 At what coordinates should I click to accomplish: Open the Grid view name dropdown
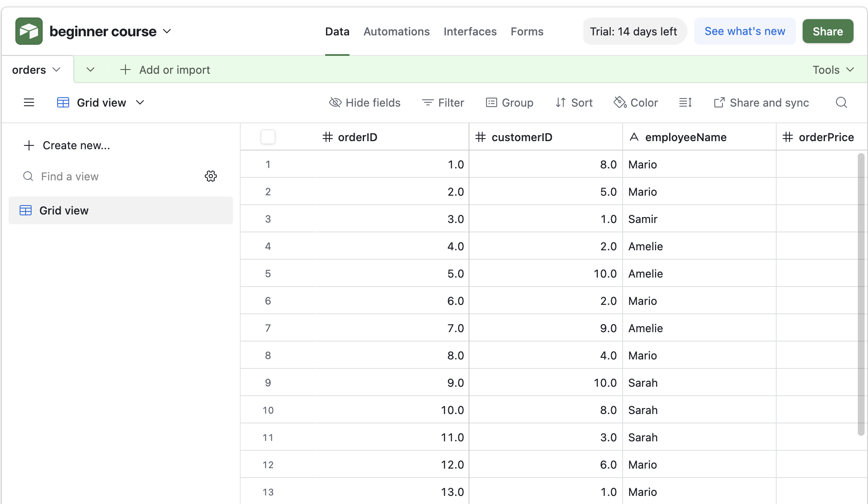pos(140,103)
